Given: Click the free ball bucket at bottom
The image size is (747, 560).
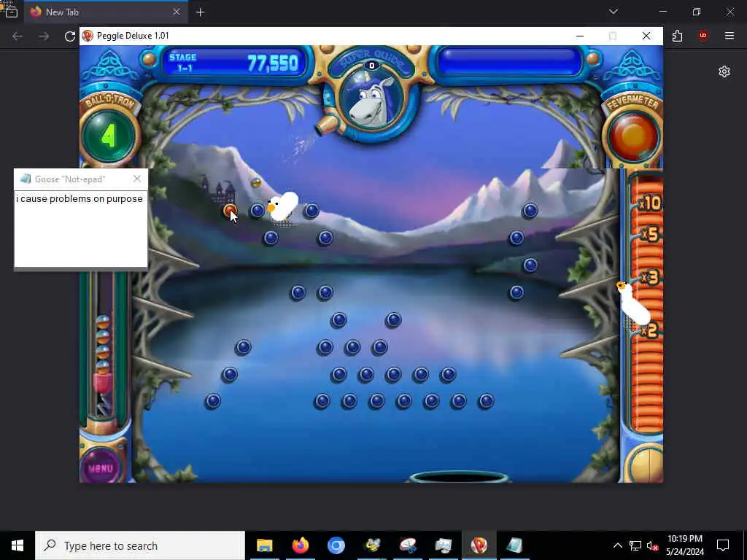Looking at the screenshot, I should [x=460, y=477].
